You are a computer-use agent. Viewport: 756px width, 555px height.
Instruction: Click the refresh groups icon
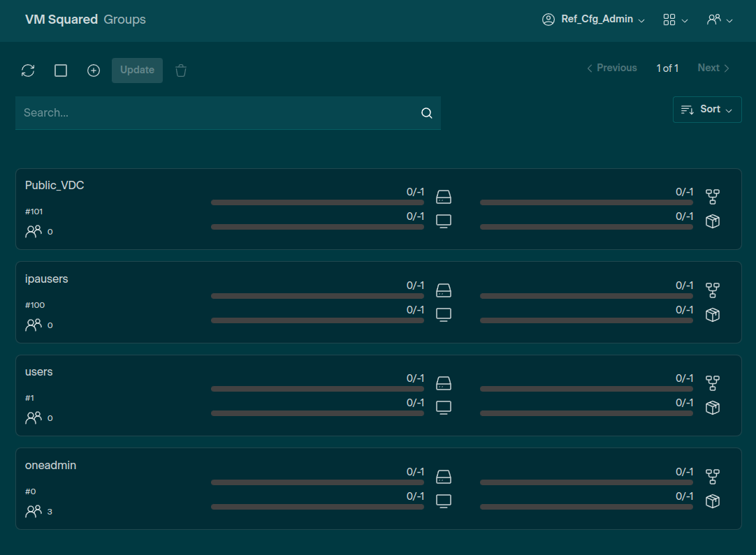tap(28, 71)
